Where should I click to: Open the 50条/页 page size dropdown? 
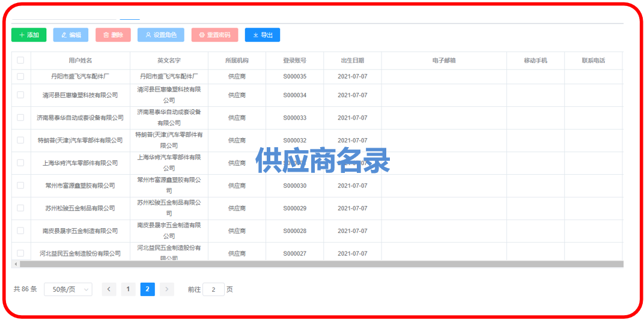(x=68, y=289)
